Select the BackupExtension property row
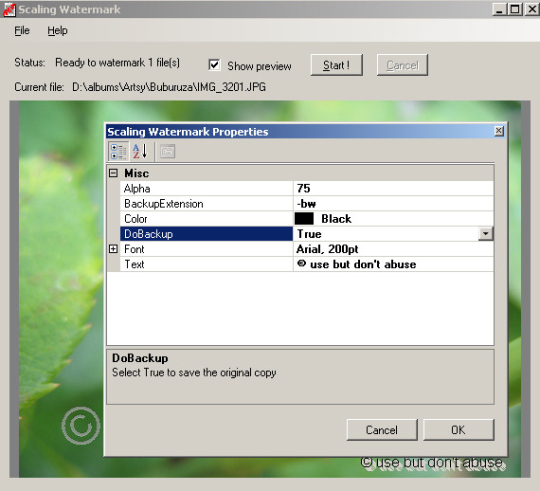Viewport: 540px width, 491px height. coord(307,203)
